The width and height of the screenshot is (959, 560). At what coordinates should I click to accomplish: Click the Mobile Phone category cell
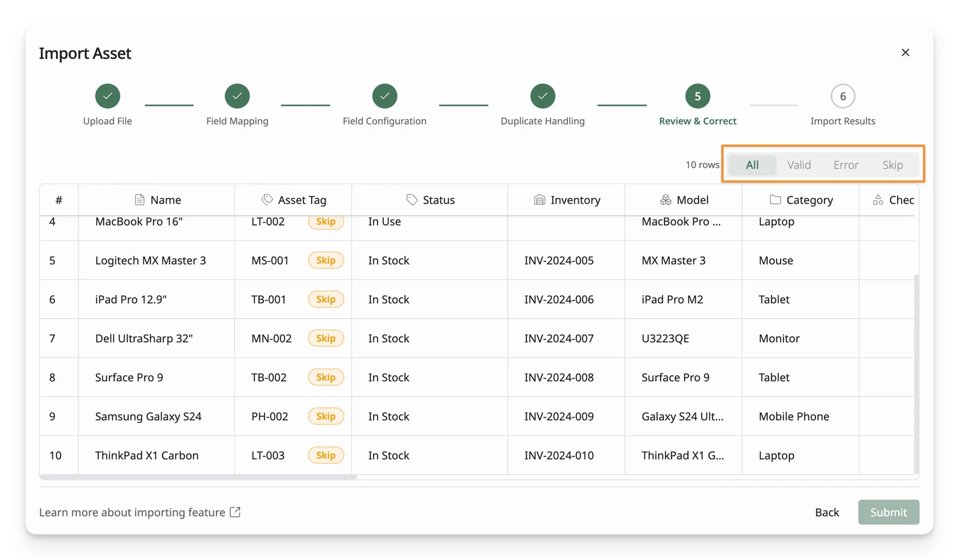click(800, 416)
